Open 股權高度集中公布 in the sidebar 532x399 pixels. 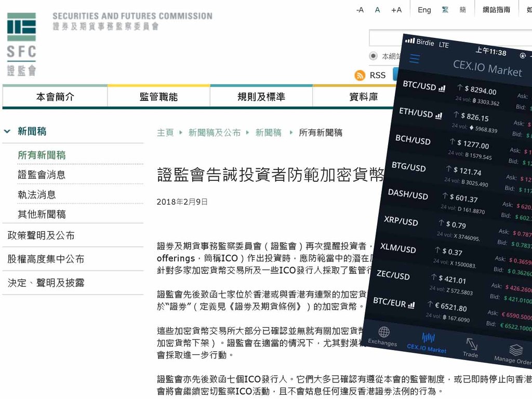[x=46, y=259]
